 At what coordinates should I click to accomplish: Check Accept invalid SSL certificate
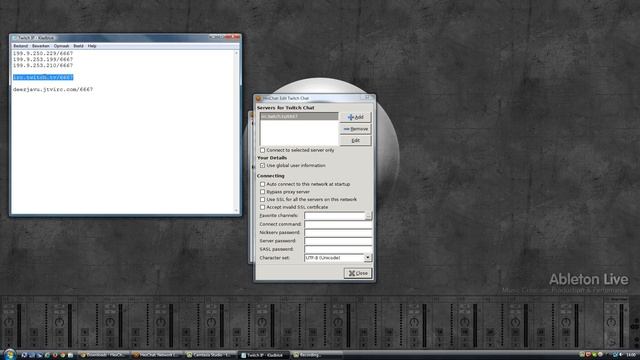tap(262, 207)
